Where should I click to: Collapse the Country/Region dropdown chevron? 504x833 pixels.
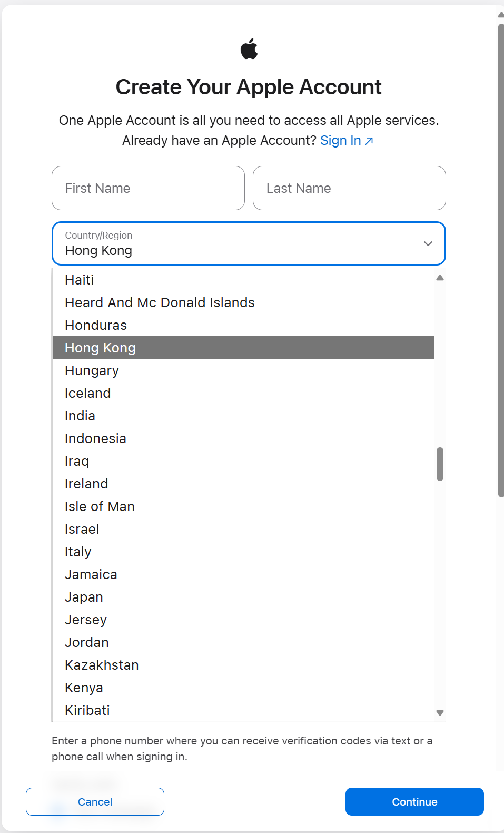click(x=428, y=243)
